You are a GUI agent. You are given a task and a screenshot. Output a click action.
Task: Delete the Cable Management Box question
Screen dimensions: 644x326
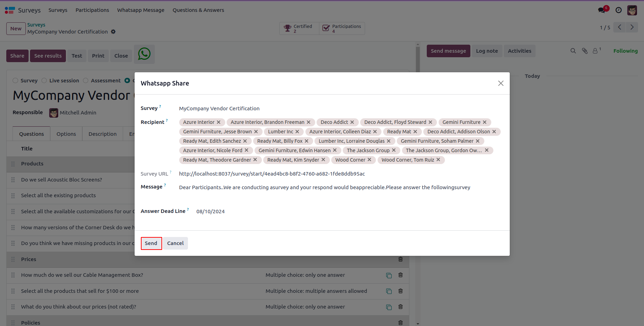tap(401, 275)
